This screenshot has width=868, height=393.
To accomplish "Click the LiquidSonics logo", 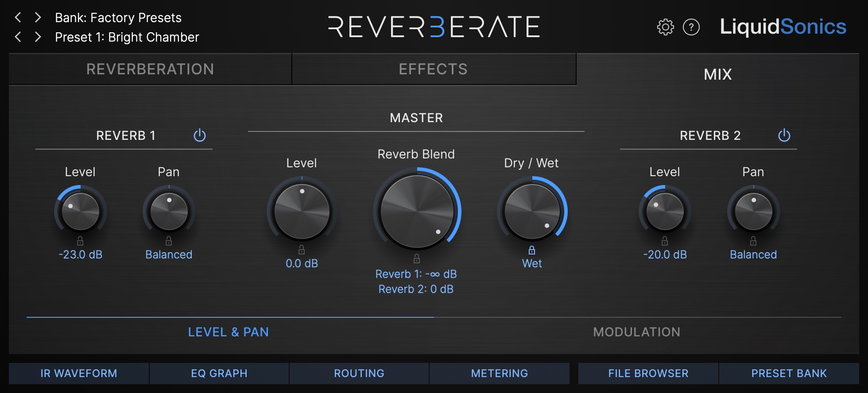I will 783,27.
